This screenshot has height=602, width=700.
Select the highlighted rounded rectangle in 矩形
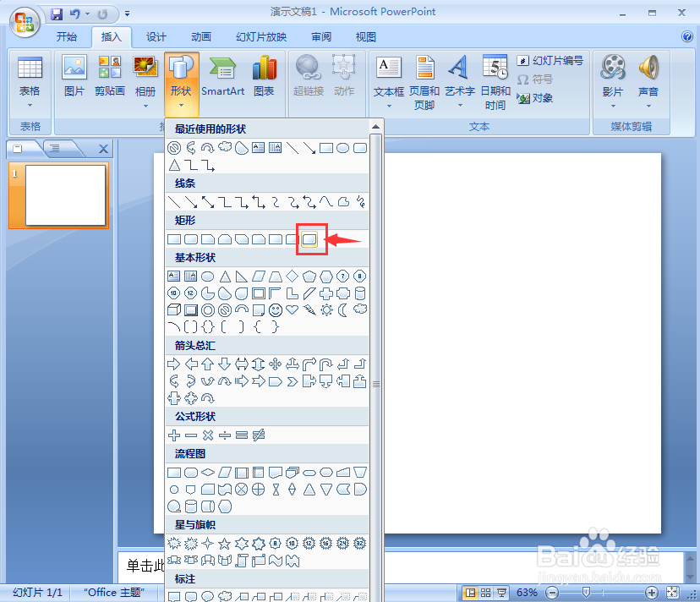click(309, 239)
